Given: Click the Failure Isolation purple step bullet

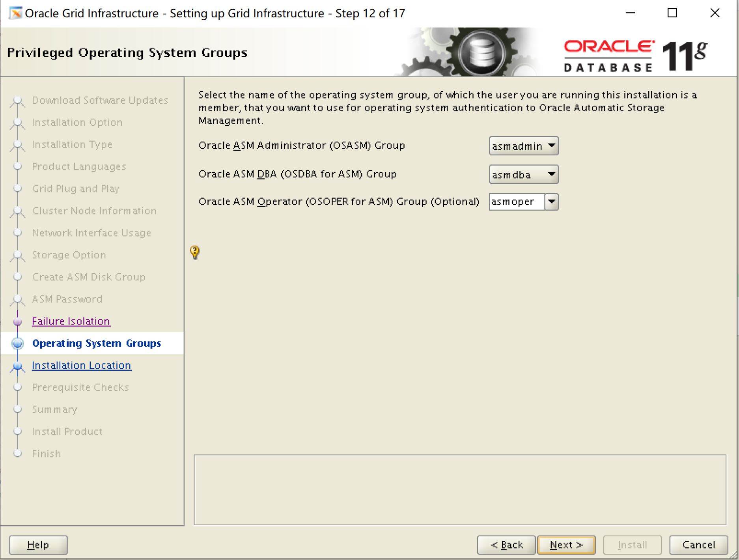Looking at the screenshot, I should (x=17, y=322).
